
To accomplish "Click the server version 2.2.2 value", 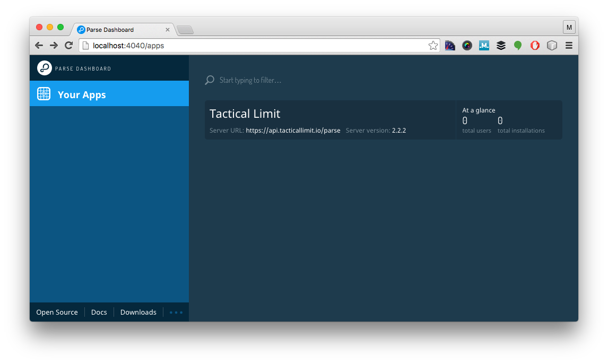I will 398,130.
